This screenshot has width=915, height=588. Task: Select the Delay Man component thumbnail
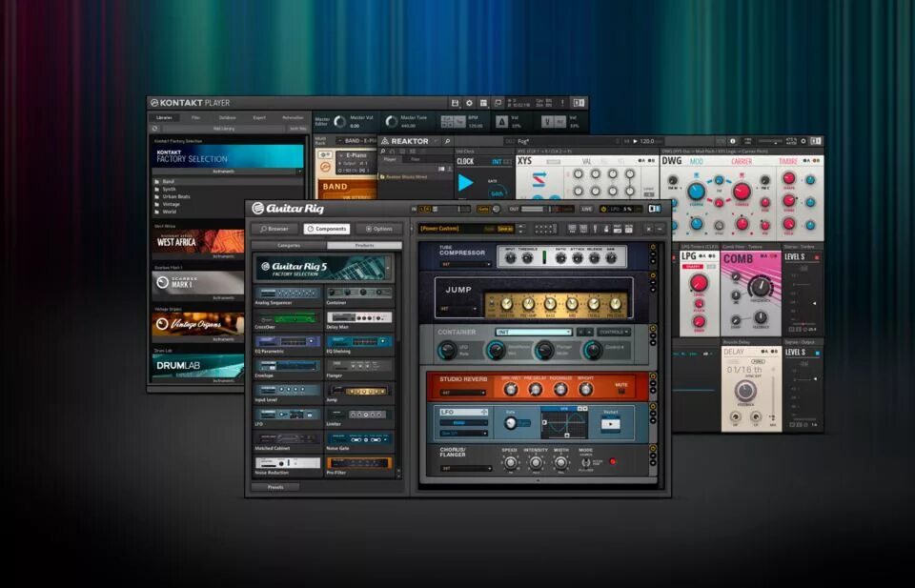[359, 318]
